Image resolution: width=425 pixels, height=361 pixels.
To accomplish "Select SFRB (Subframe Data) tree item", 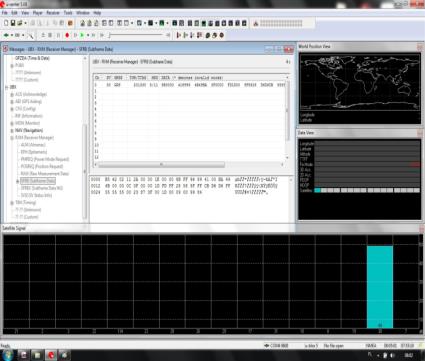I will point(38,181).
